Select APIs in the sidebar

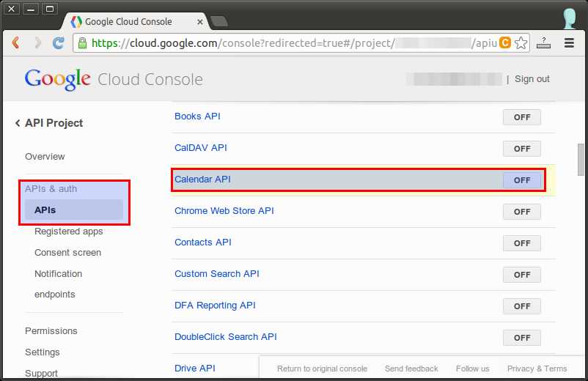[74, 210]
